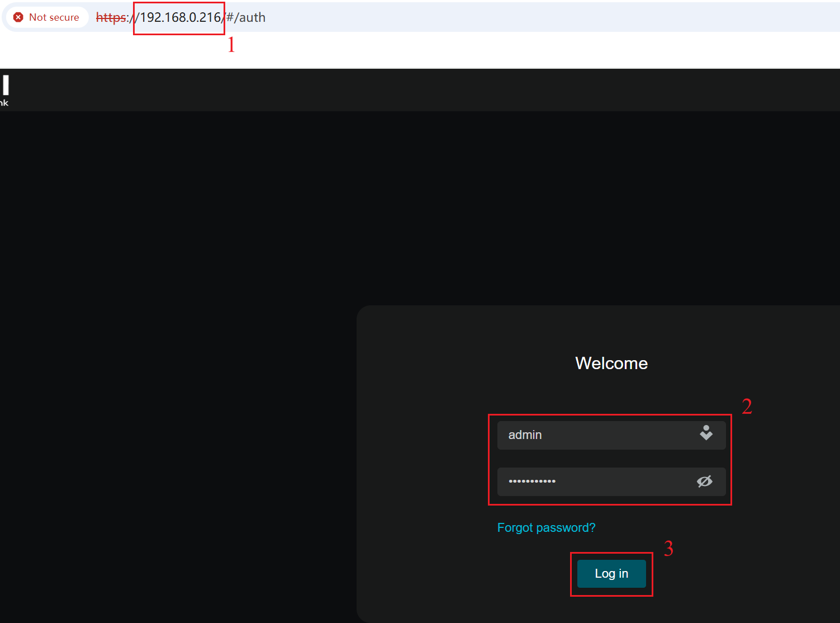The width and height of the screenshot is (840, 623).
Task: Select the person silhouette icon beside admin
Action: click(x=705, y=433)
